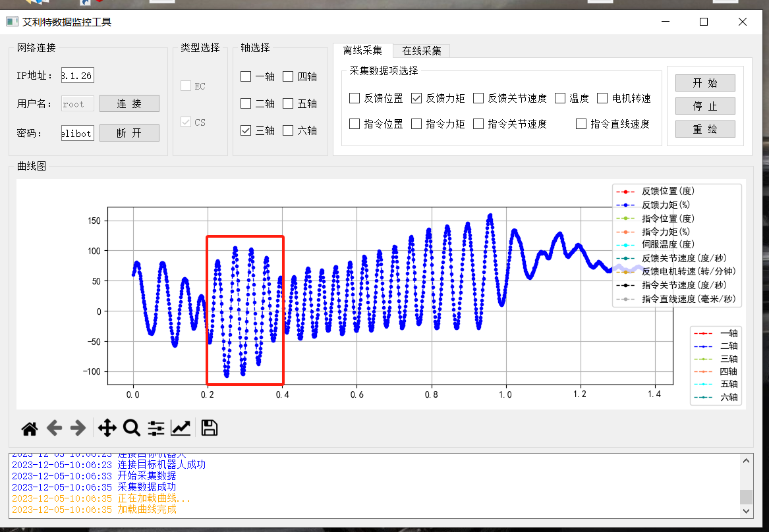
Task: Click the back arrow in plot toolbar
Action: tap(54, 429)
